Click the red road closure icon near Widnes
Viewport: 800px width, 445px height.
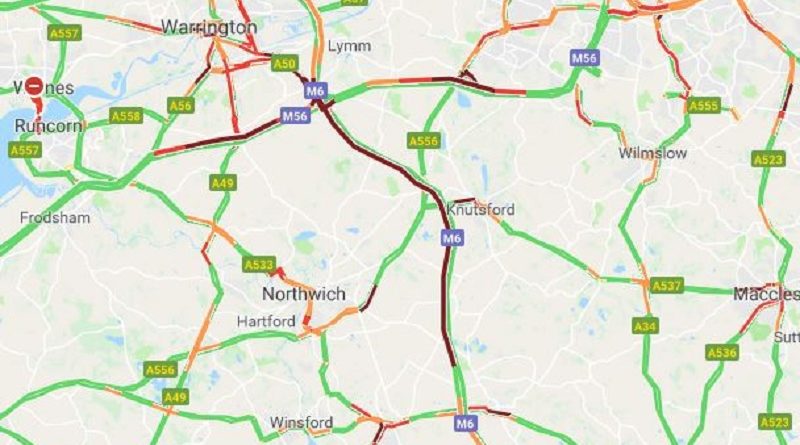(35, 86)
